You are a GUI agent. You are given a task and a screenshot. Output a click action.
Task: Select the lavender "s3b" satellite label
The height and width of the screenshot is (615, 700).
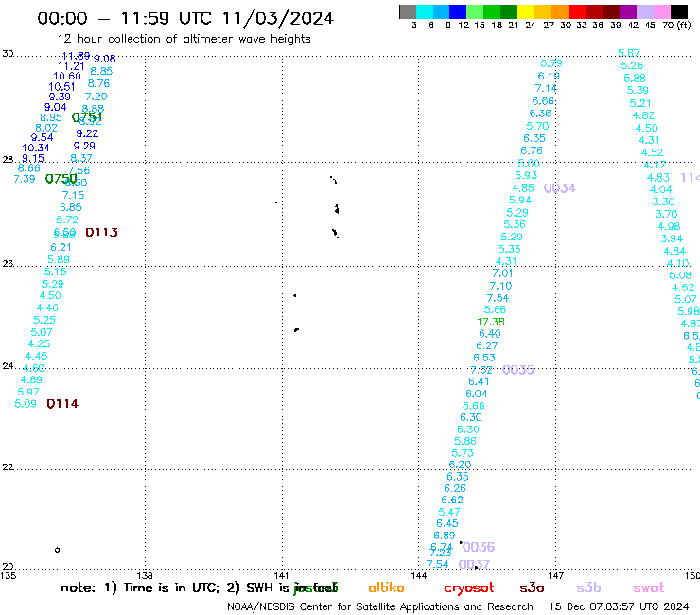coord(588,588)
